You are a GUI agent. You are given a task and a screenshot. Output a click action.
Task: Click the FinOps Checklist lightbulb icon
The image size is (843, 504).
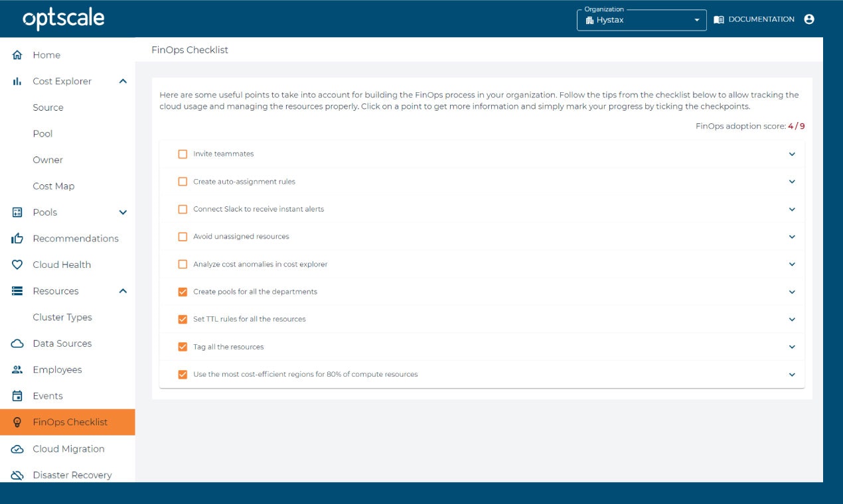click(17, 422)
